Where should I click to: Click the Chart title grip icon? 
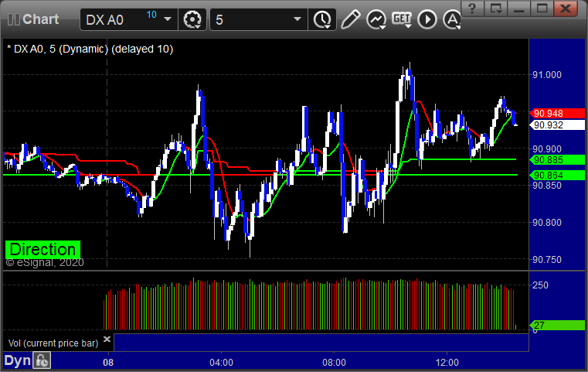(x=13, y=19)
